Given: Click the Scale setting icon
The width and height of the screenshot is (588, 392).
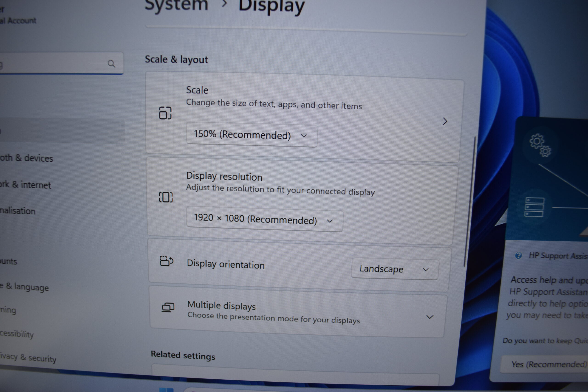Looking at the screenshot, I should point(165,113).
